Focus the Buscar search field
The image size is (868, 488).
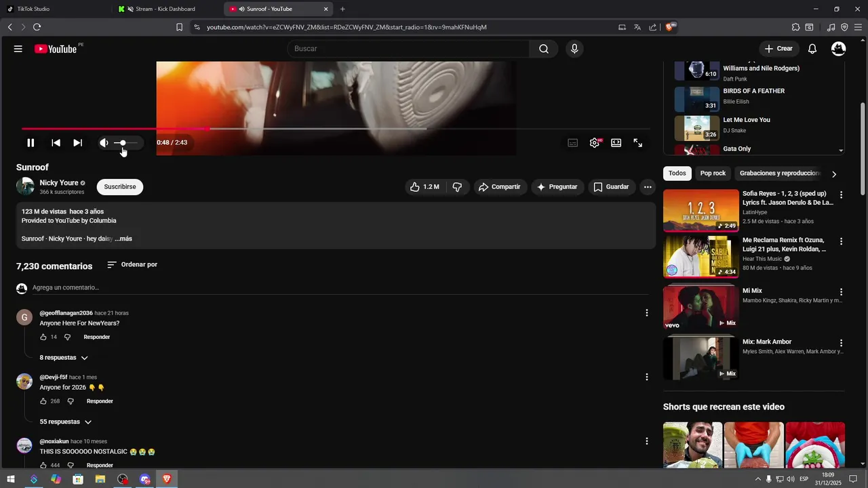pyautogui.click(x=408, y=49)
